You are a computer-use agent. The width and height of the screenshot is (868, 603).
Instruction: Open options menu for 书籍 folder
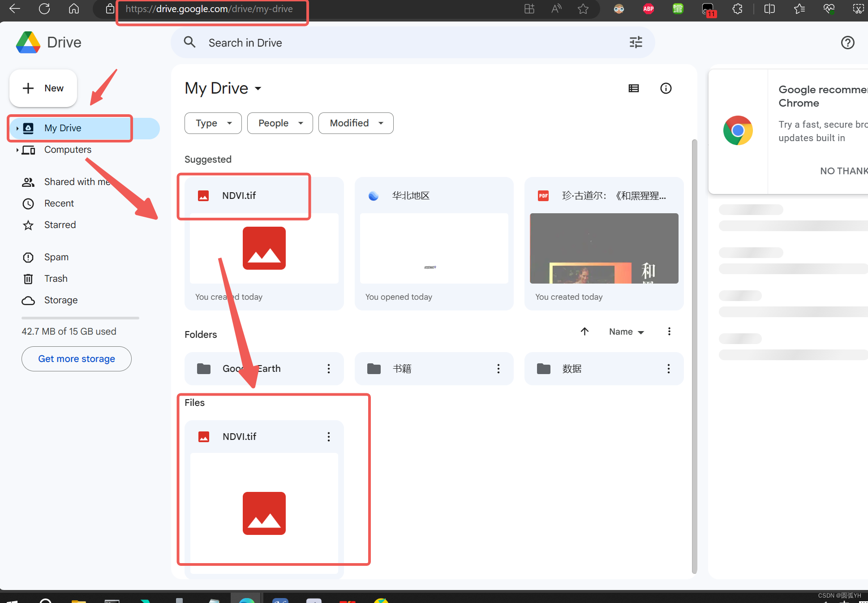click(498, 368)
